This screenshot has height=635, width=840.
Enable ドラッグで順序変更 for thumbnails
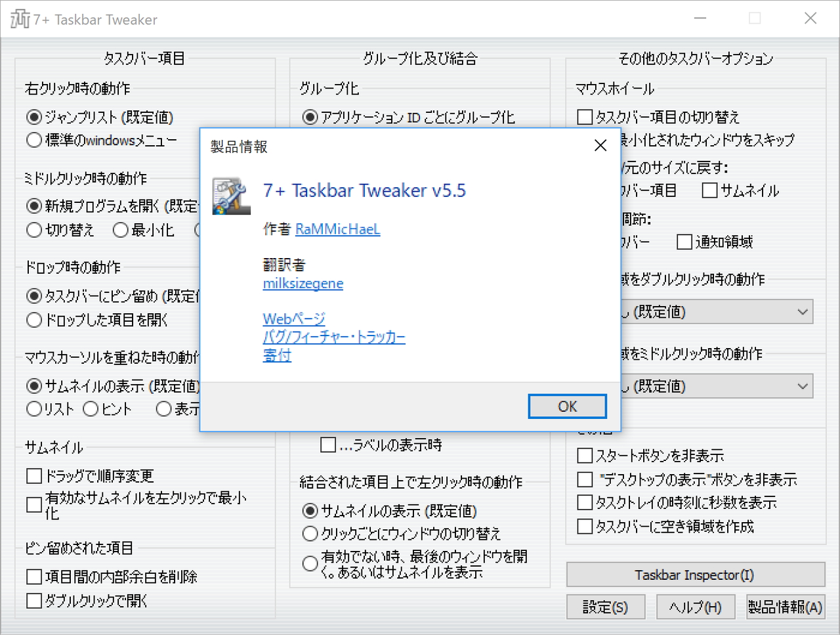tap(34, 475)
